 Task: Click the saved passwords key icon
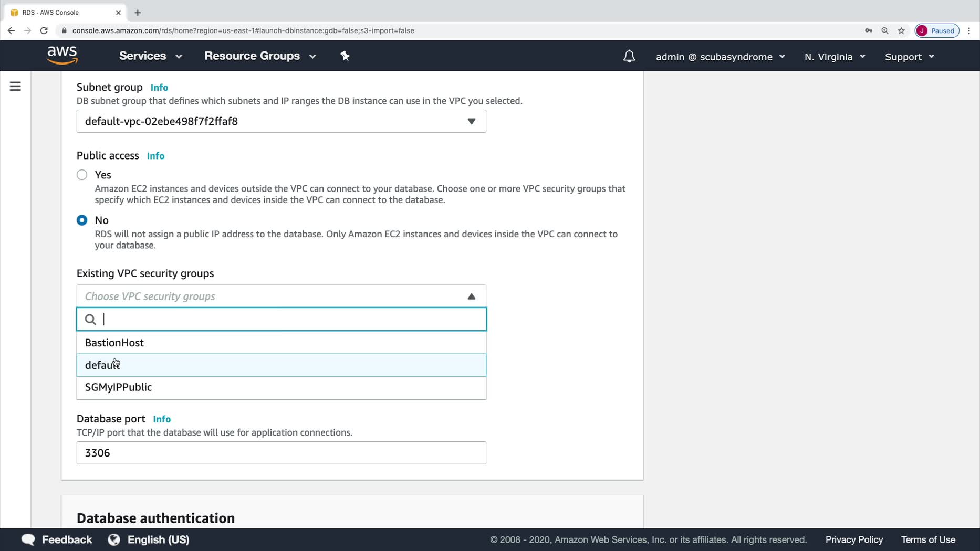(869, 30)
